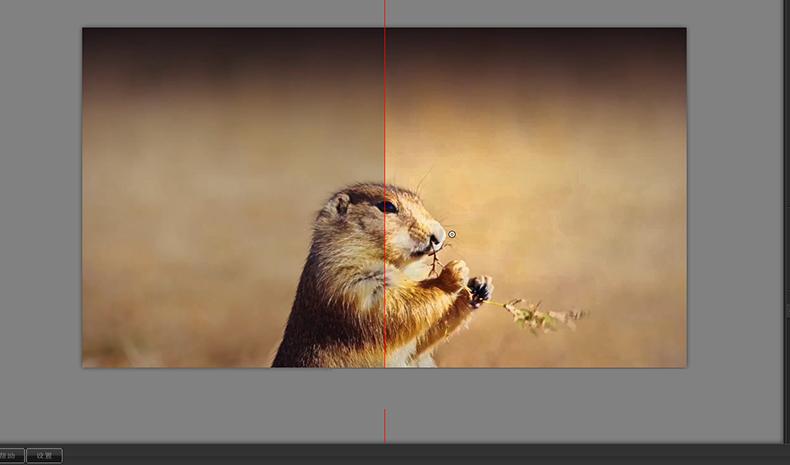Image resolution: width=790 pixels, height=465 pixels.
Task: Click the left (original) half of the preview background
Action: pos(200,200)
